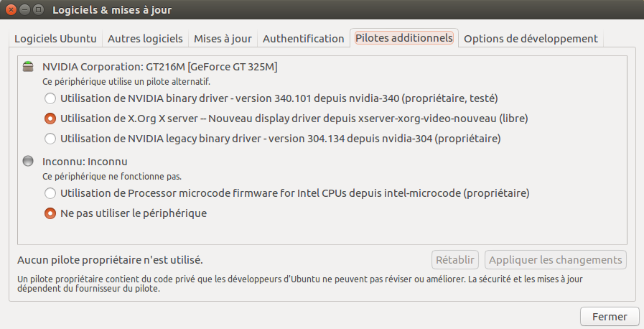Select the Pilotes additionnels tab

point(404,39)
